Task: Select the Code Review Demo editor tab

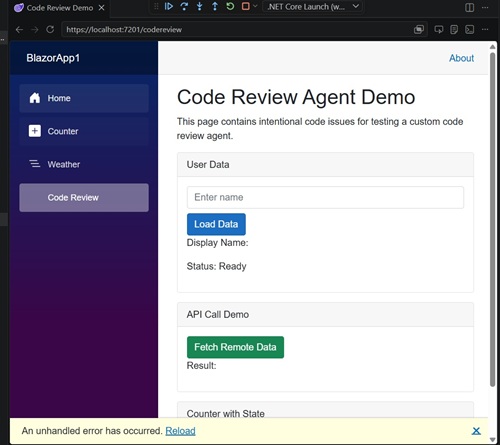Action: click(59, 8)
